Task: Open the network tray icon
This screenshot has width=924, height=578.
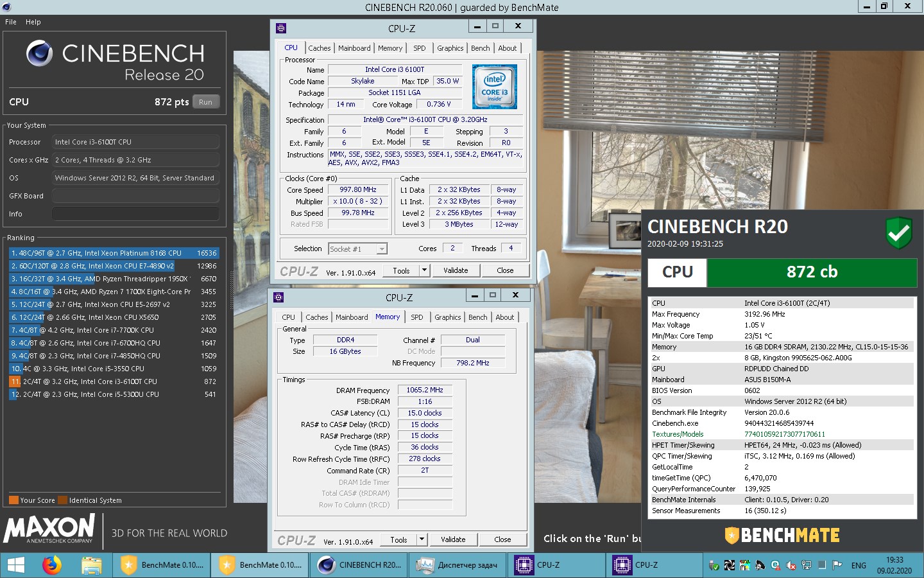Action: pos(806,565)
